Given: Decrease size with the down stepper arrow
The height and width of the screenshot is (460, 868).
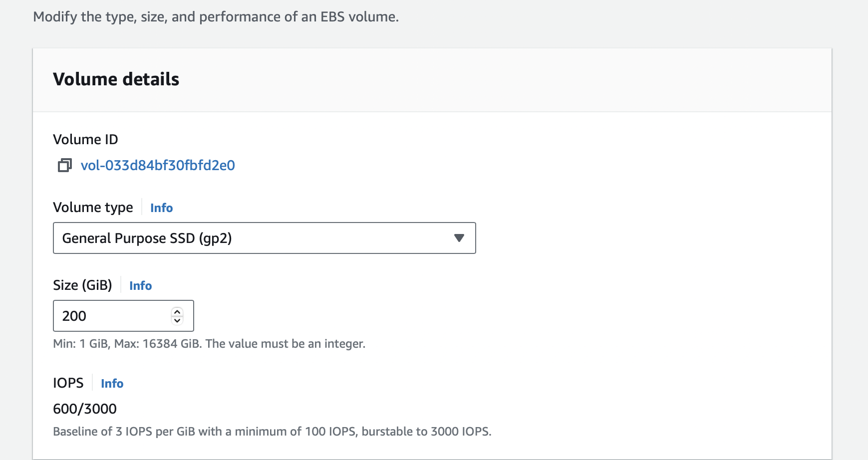Looking at the screenshot, I should click(x=177, y=320).
